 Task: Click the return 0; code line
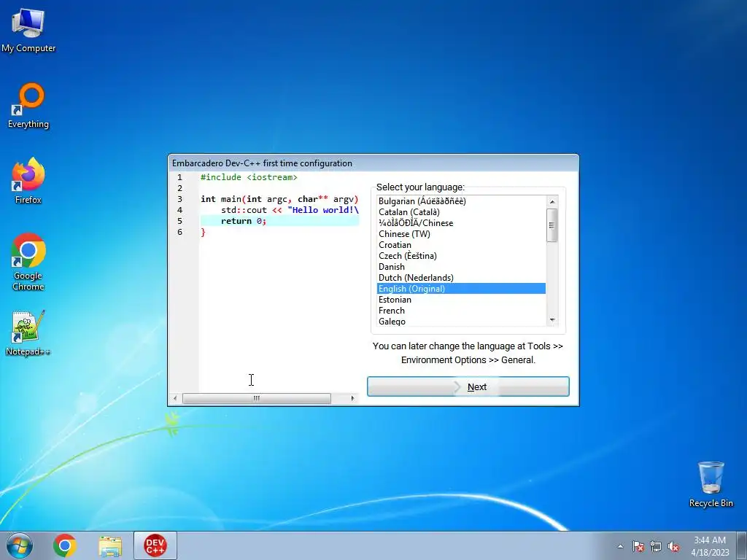[279, 221]
